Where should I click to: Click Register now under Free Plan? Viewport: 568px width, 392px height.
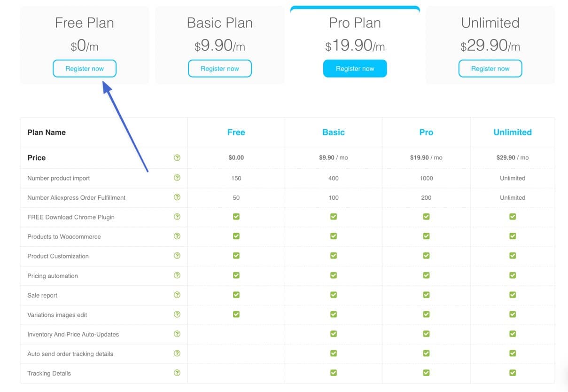point(85,69)
